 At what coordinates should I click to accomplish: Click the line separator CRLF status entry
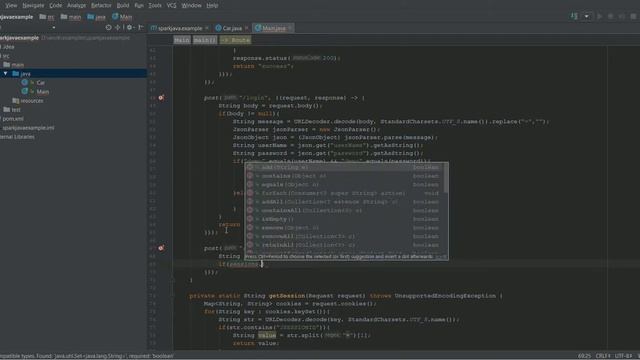[x=603, y=356]
